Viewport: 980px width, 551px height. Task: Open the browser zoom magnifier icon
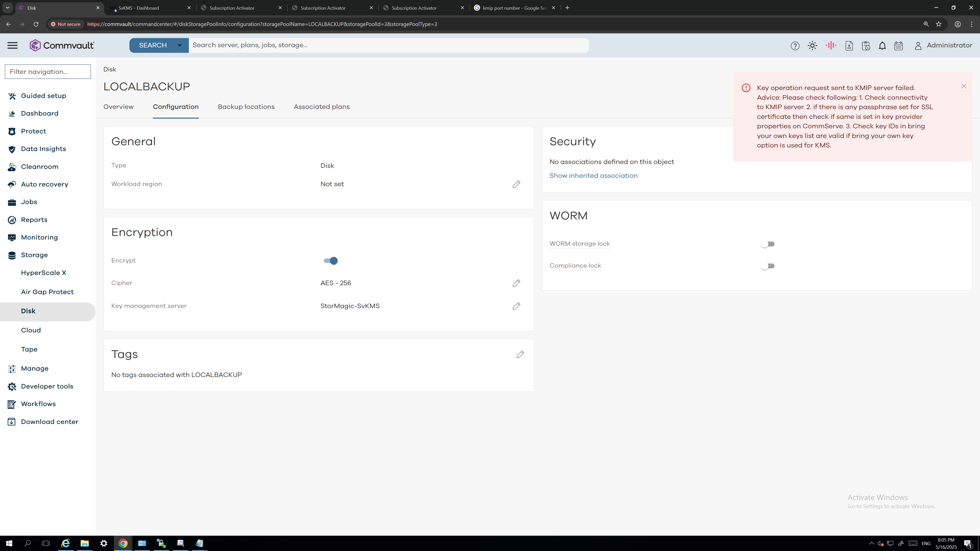tap(926, 24)
